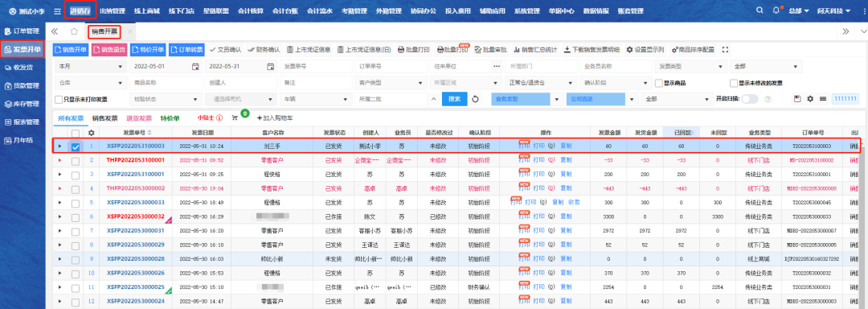Open 设置显示列 gear button

(645, 50)
